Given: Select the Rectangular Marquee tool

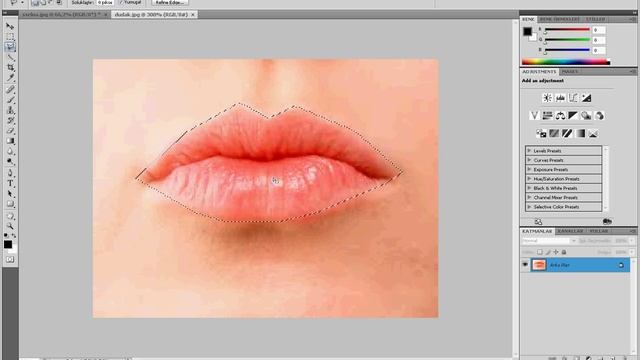Looking at the screenshot, I should coord(10,37).
